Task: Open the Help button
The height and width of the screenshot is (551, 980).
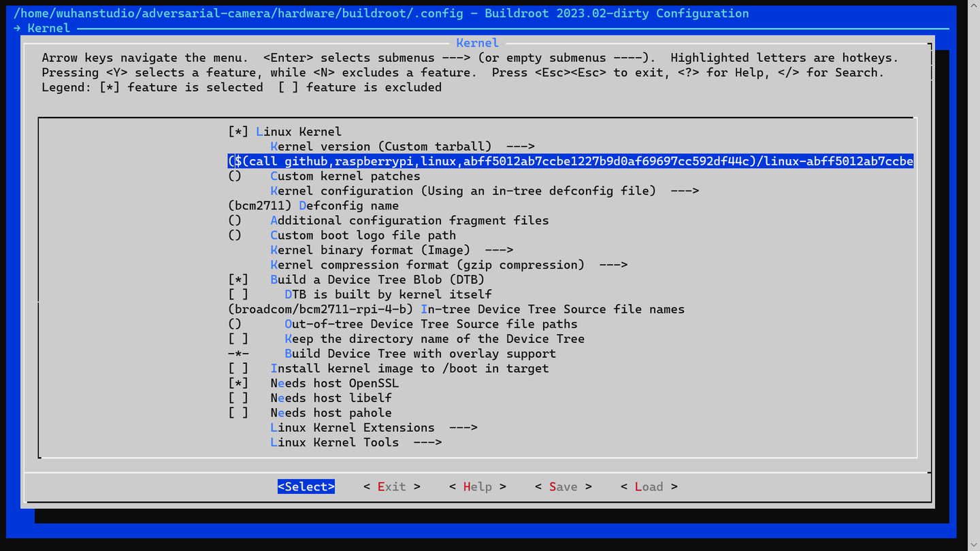Action: pyautogui.click(x=477, y=486)
